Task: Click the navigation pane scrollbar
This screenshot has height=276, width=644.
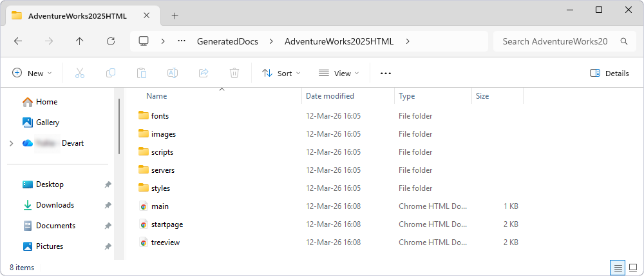Action: [x=119, y=126]
